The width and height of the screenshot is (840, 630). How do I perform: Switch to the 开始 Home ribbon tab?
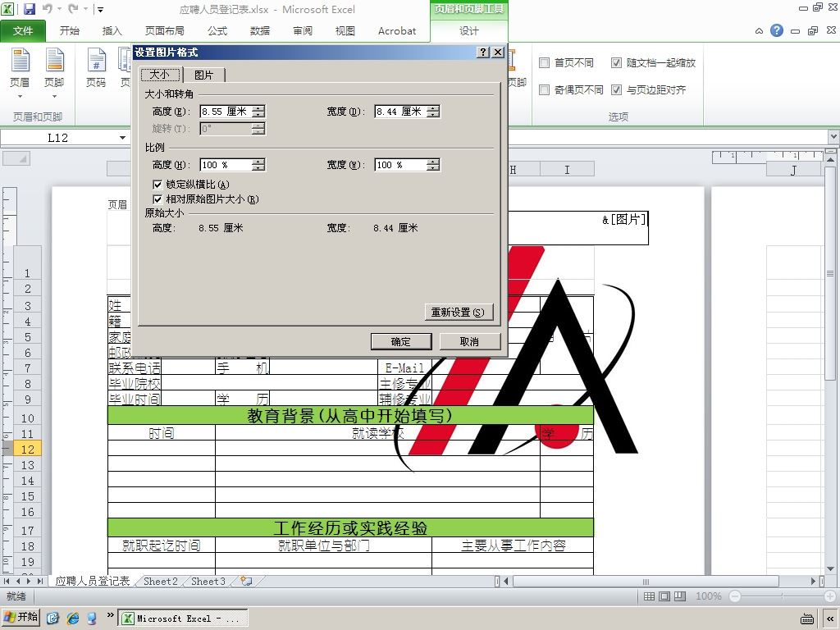pyautogui.click(x=69, y=31)
